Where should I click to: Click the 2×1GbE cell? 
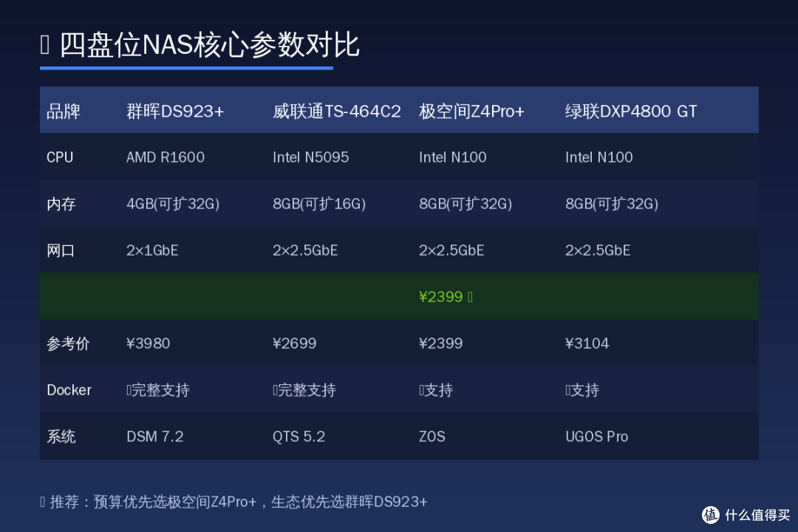click(152, 250)
